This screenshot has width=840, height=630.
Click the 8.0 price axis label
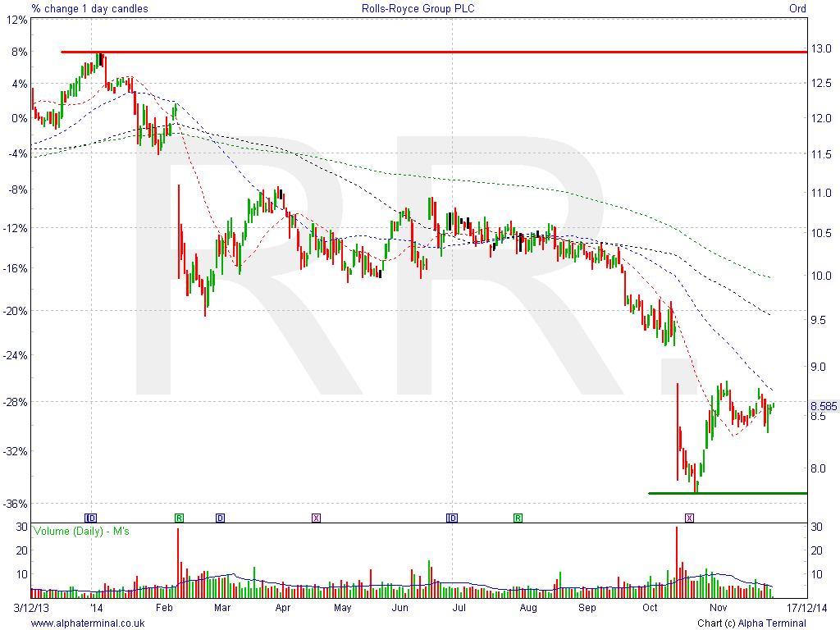(818, 468)
